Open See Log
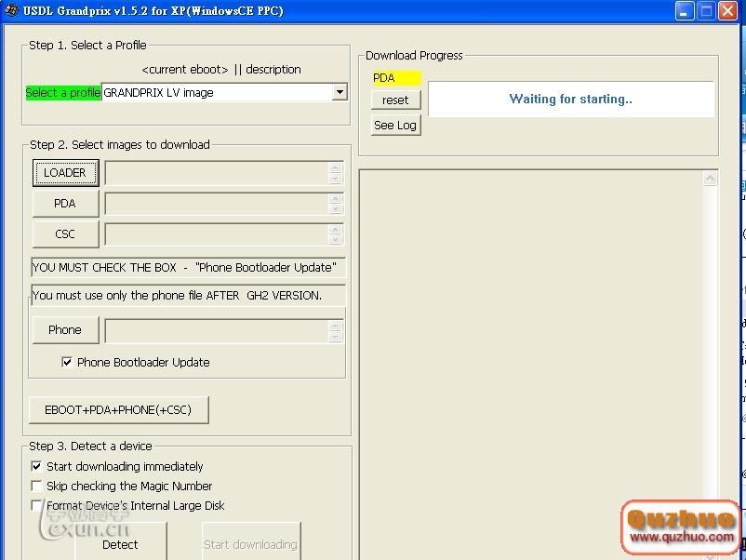Image resolution: width=746 pixels, height=560 pixels. (396, 126)
